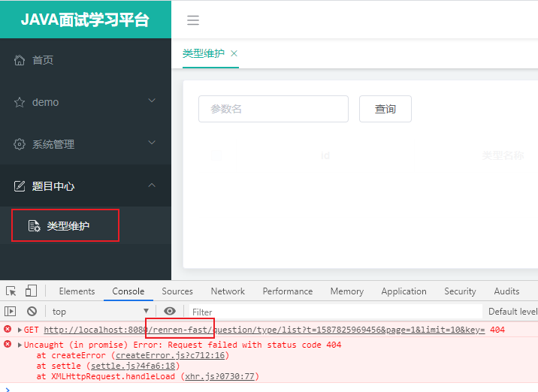Expand the GET request error arrow
The width and height of the screenshot is (538, 392).
coord(20,330)
